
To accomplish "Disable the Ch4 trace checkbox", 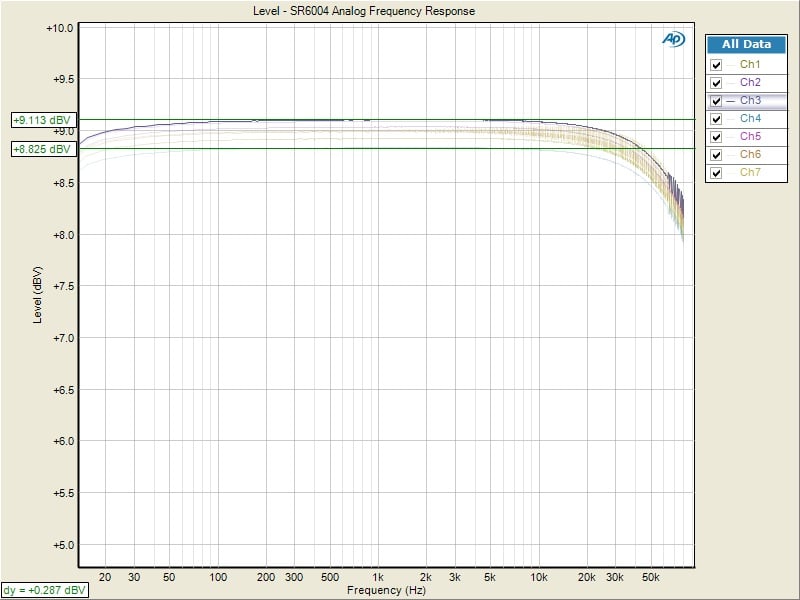I will pos(716,119).
